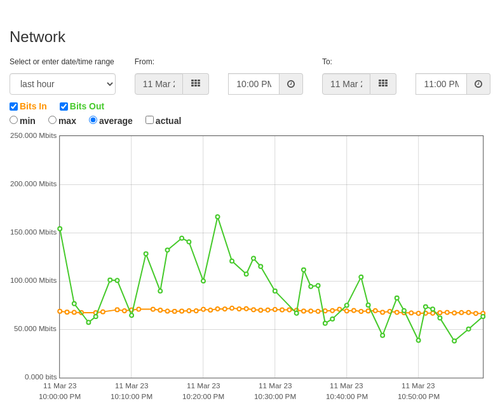Click the first Bits Out data point at 10:00 PM
This screenshot has width=500, height=403.
tap(60, 229)
